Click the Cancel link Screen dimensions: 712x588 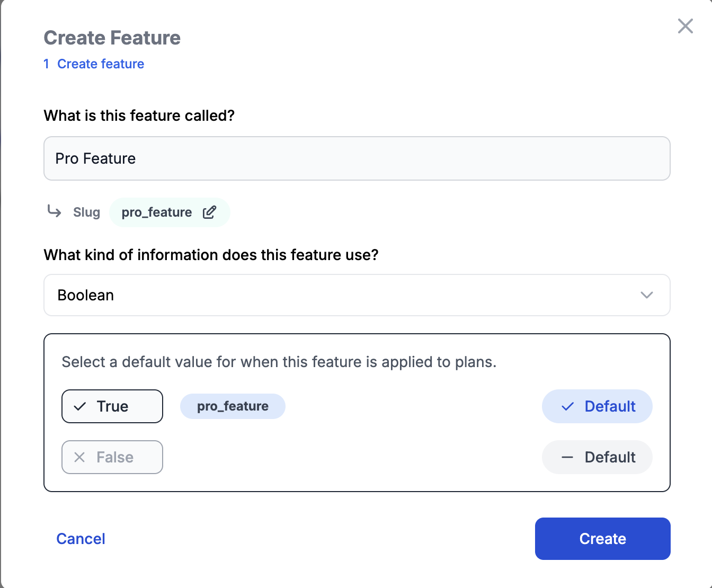(x=81, y=539)
